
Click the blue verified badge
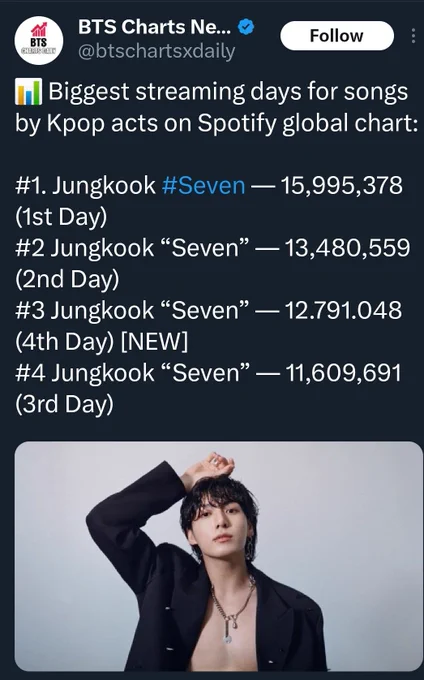246,27
